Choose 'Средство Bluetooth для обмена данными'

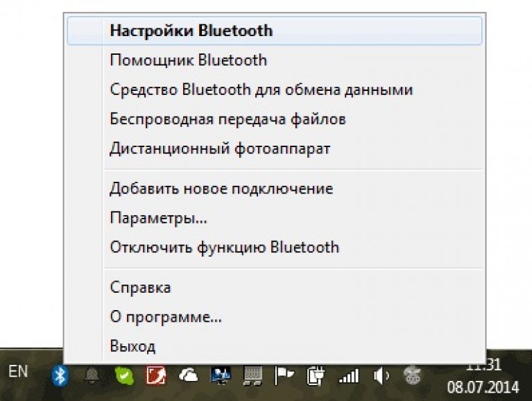tap(261, 89)
